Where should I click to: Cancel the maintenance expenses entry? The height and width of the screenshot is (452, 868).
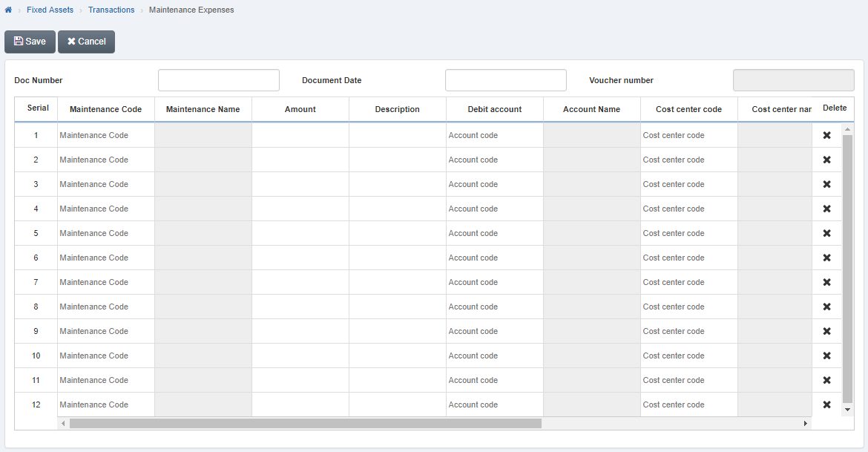tap(86, 42)
